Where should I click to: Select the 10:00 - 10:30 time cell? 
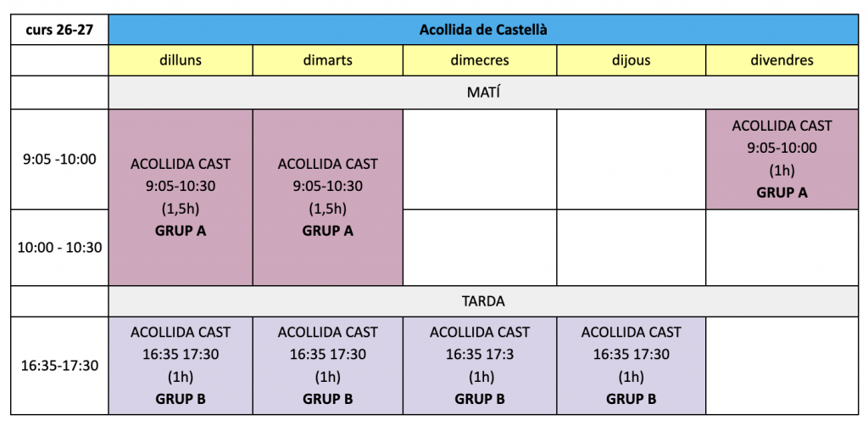tap(60, 248)
